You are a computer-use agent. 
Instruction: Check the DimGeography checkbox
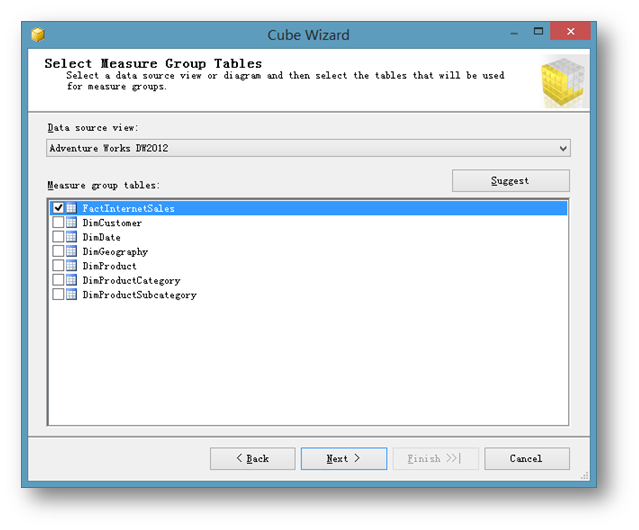click(x=58, y=251)
